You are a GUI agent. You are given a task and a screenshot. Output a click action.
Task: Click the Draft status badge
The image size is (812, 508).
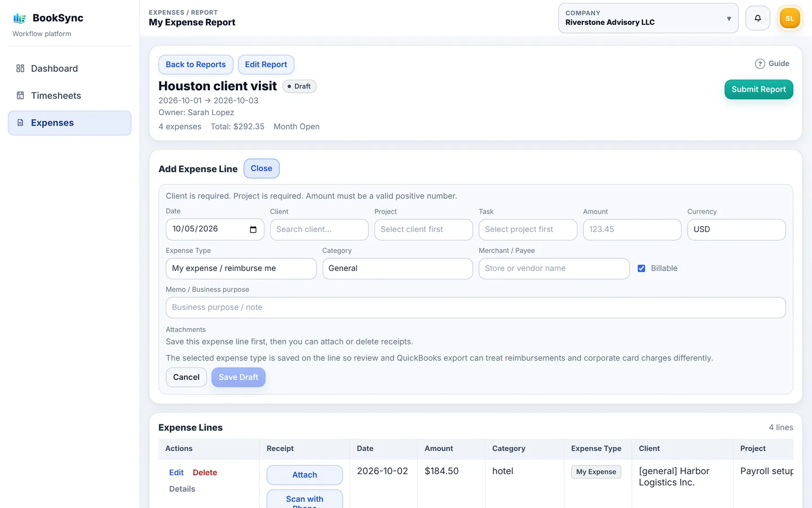pos(299,86)
